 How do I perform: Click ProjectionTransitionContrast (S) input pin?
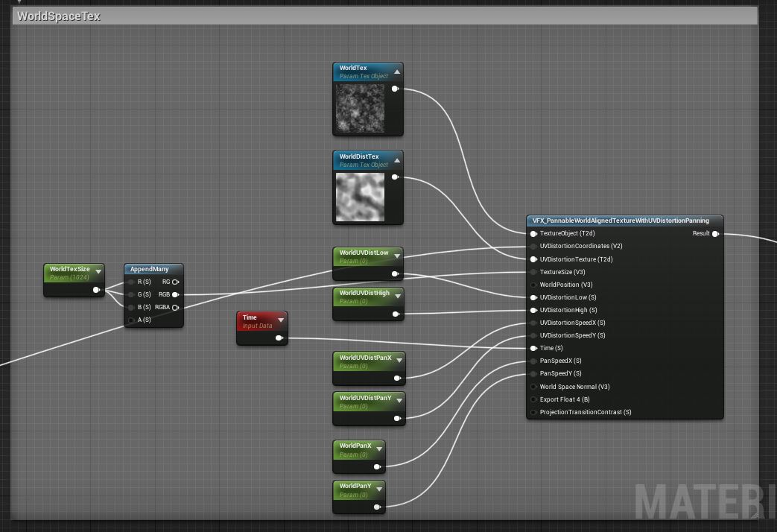click(533, 412)
